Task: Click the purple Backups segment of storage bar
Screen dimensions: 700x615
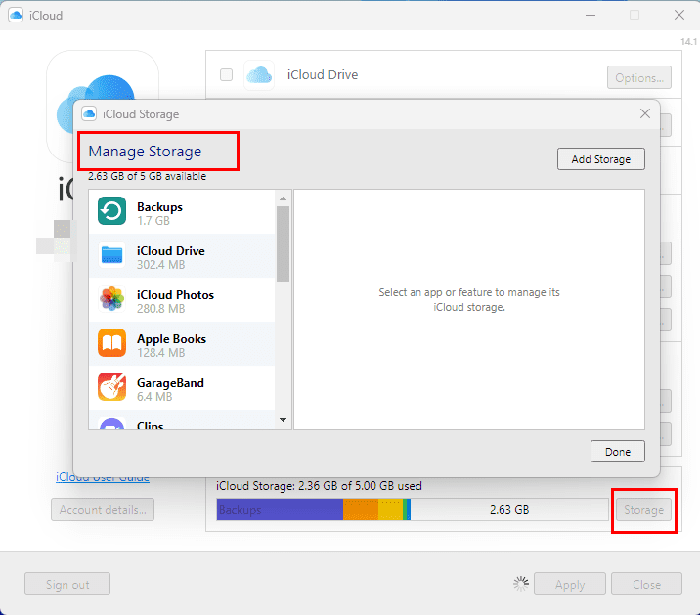Action: tap(280, 509)
